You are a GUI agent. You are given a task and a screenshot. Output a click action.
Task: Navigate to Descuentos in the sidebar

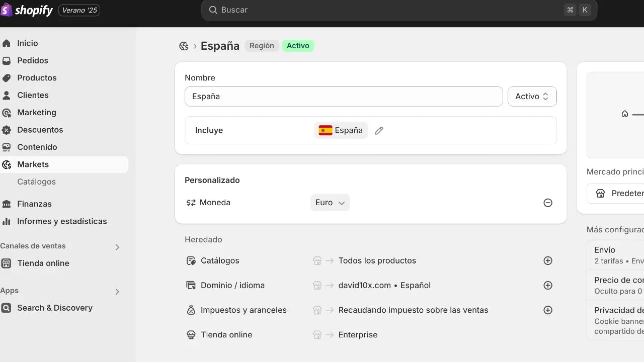click(x=40, y=130)
